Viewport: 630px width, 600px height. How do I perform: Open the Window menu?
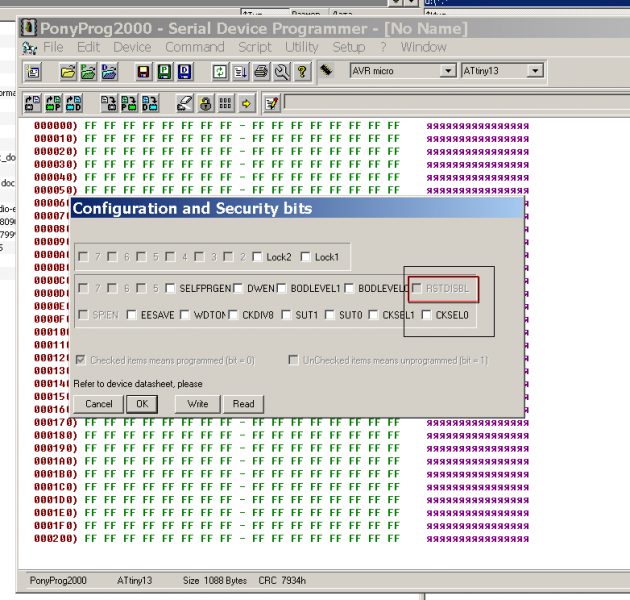(x=423, y=47)
